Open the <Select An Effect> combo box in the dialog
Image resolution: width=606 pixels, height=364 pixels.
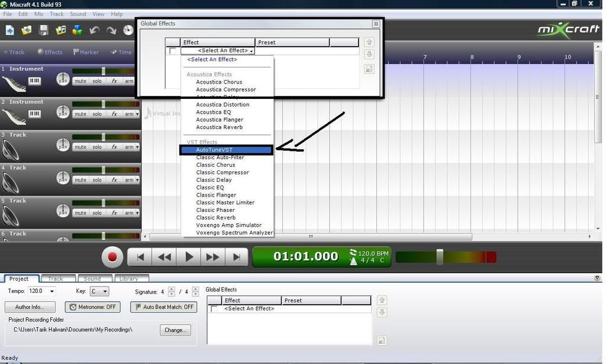click(x=218, y=51)
